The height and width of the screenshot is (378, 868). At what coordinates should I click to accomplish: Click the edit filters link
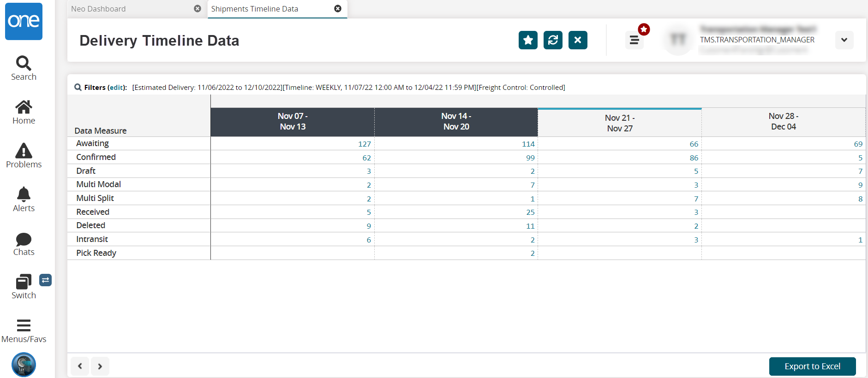pyautogui.click(x=117, y=88)
